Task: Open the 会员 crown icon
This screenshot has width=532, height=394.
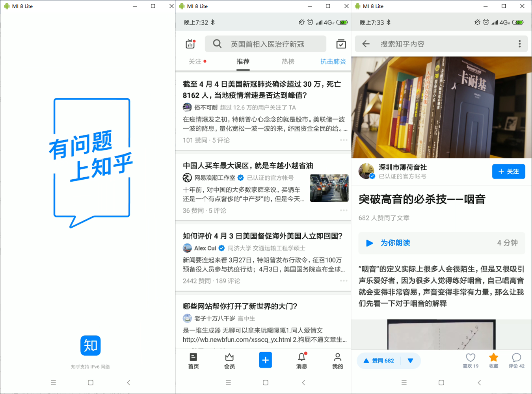Action: 229,361
